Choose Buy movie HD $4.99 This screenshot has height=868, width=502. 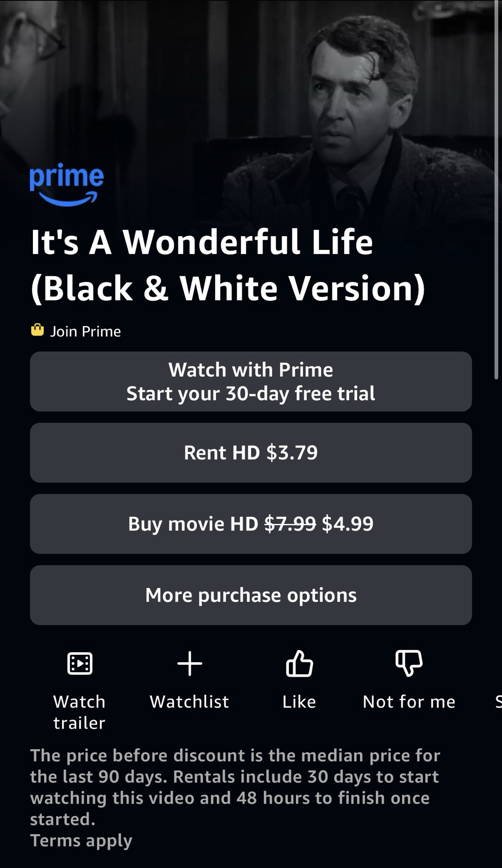click(x=251, y=524)
